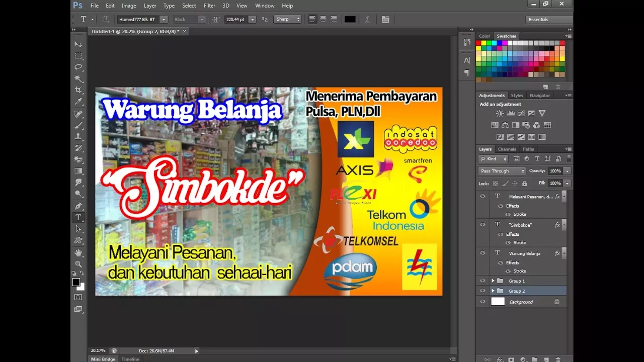The height and width of the screenshot is (362, 644).
Task: Click the zoom percentage field 20.17%
Action: click(x=99, y=350)
